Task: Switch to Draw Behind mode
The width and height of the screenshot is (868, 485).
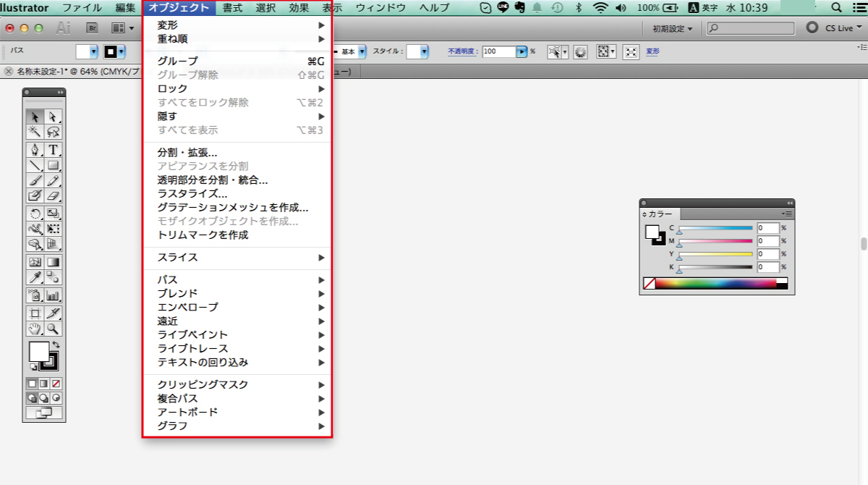Action: [43, 397]
